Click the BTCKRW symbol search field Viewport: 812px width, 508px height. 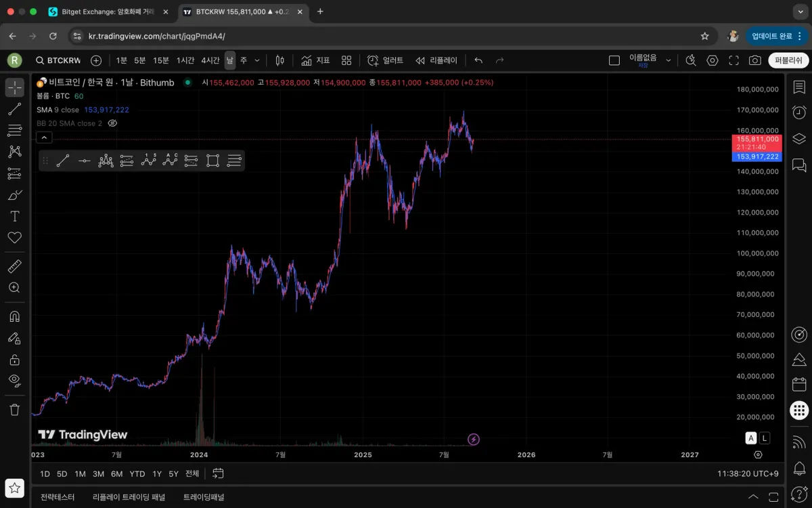tap(59, 60)
